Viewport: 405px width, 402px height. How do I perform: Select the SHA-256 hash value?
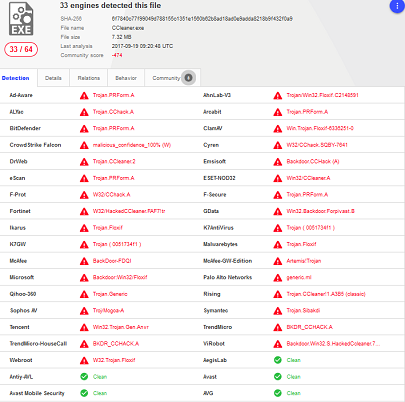click(202, 19)
